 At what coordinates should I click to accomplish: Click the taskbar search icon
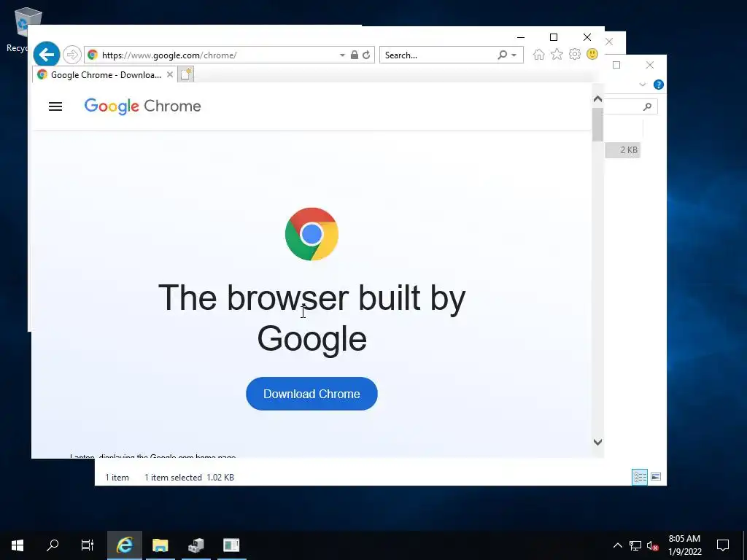coord(53,545)
